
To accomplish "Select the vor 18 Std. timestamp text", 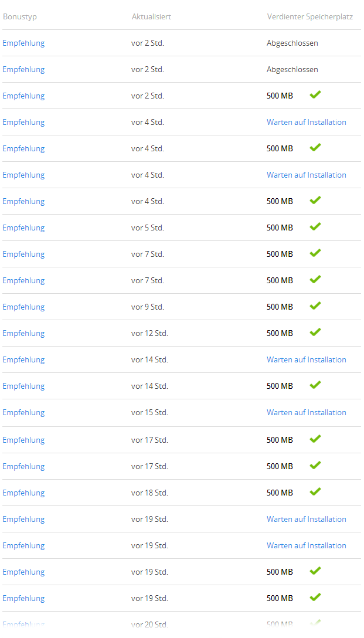I will [x=149, y=493].
